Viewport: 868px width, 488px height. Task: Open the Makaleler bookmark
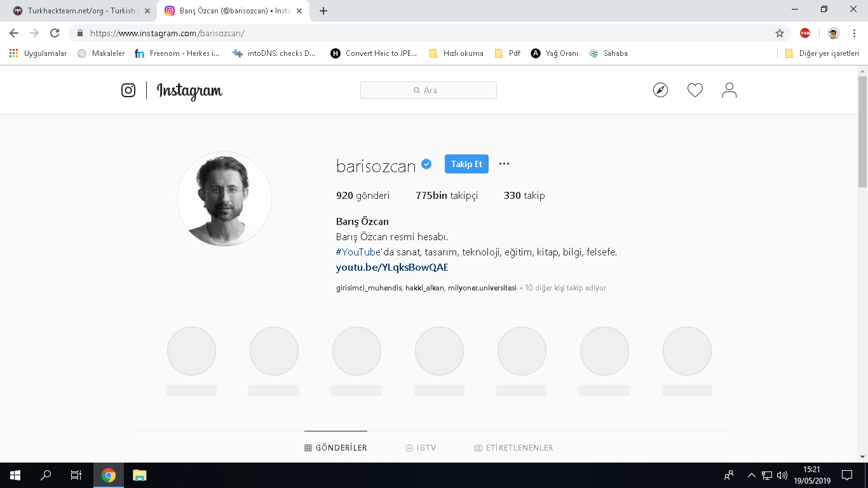click(x=101, y=53)
